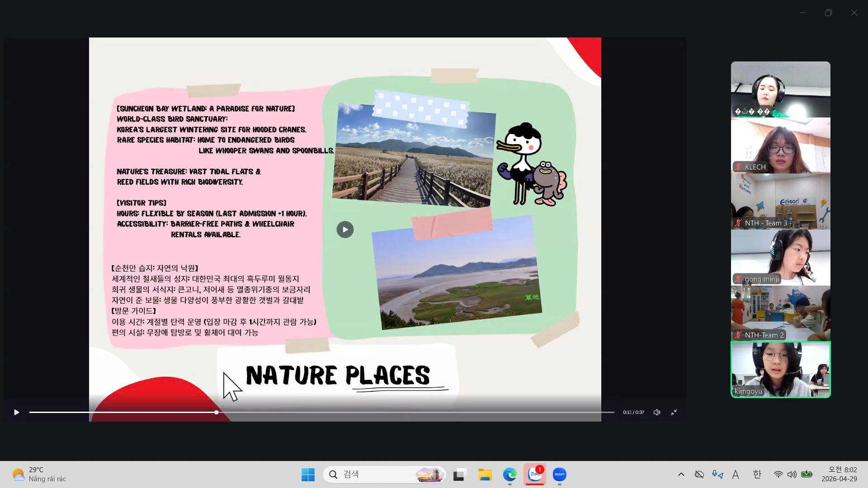Click the center play overlay on the slide
The image size is (868, 488).
point(345,230)
